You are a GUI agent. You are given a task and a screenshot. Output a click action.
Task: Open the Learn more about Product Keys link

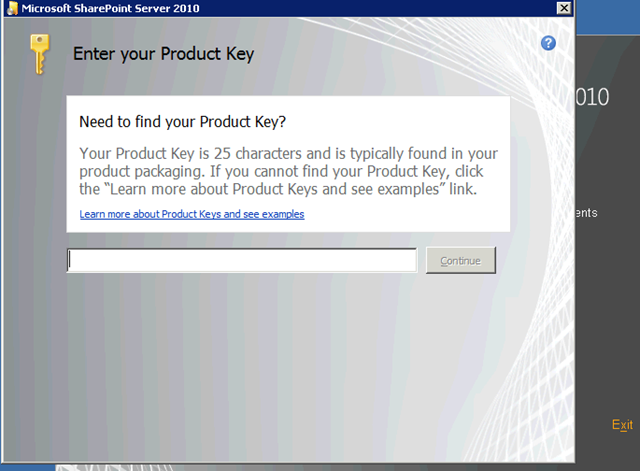(x=191, y=214)
